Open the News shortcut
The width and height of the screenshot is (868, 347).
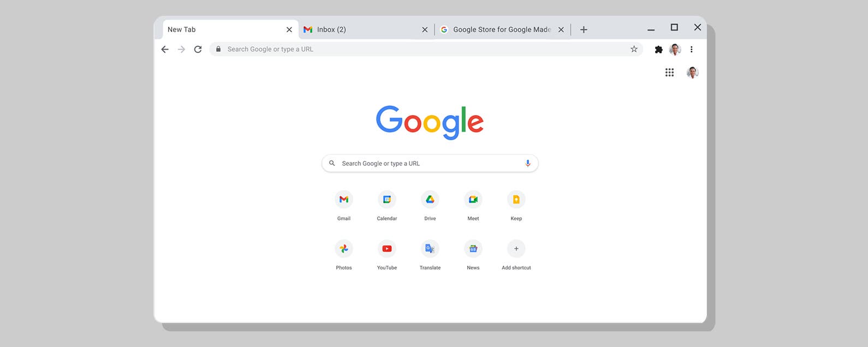(x=473, y=249)
